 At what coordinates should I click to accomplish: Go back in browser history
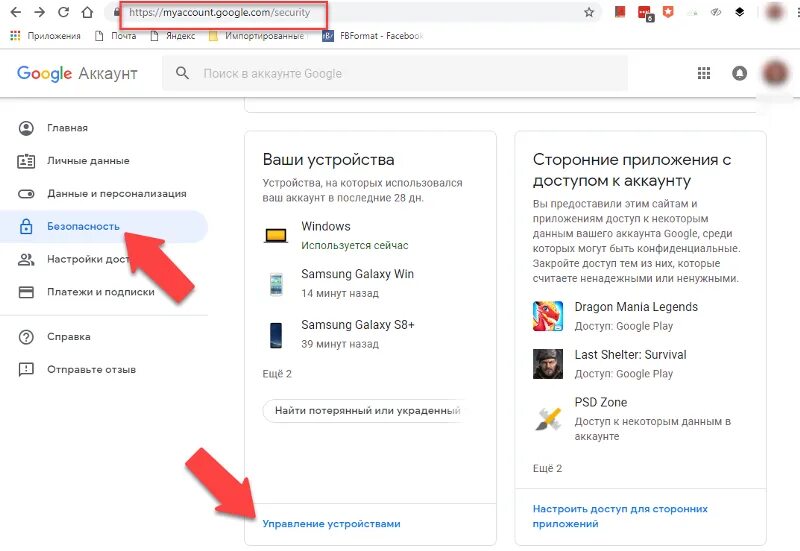click(16, 12)
